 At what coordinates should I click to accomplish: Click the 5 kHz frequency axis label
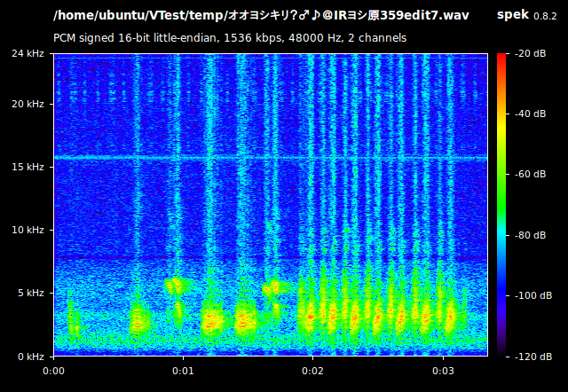31,293
